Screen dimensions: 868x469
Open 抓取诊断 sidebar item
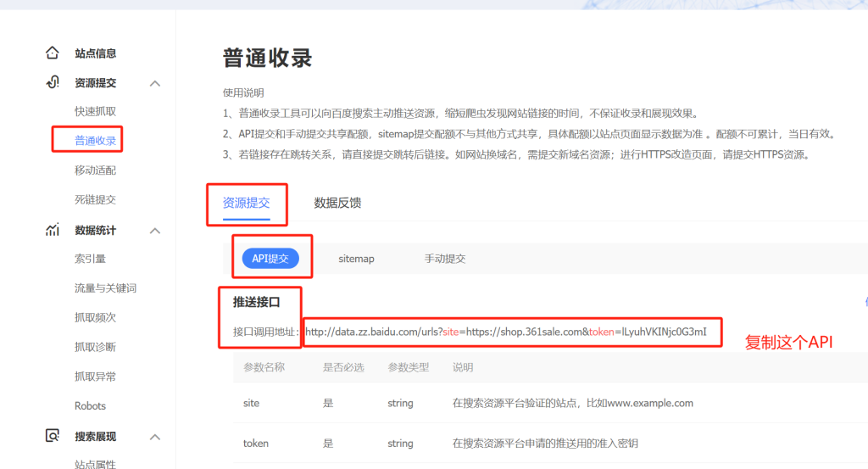point(95,347)
